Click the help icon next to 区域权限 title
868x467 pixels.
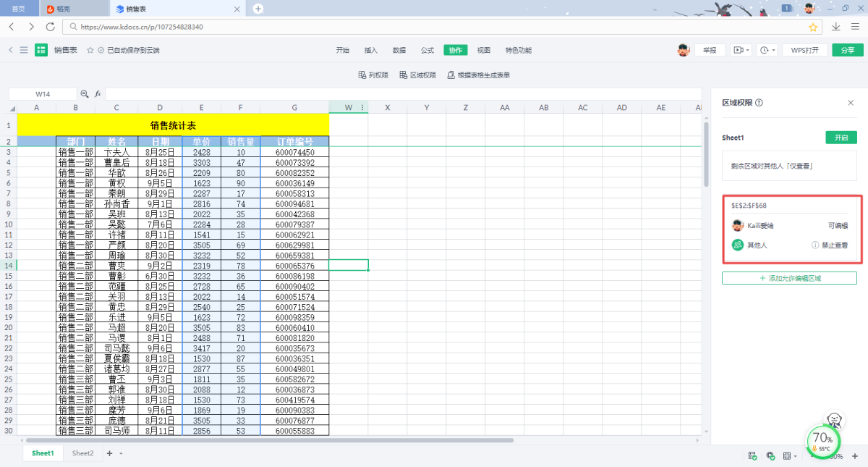759,103
